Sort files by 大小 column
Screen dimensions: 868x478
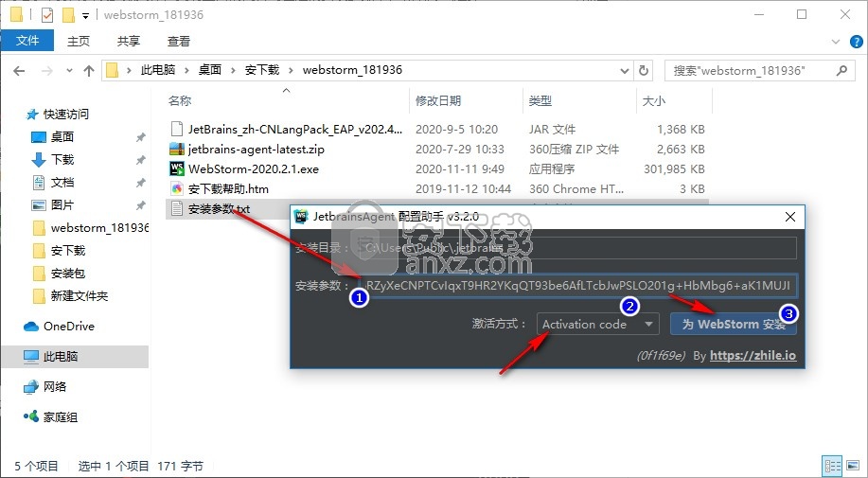[x=653, y=100]
